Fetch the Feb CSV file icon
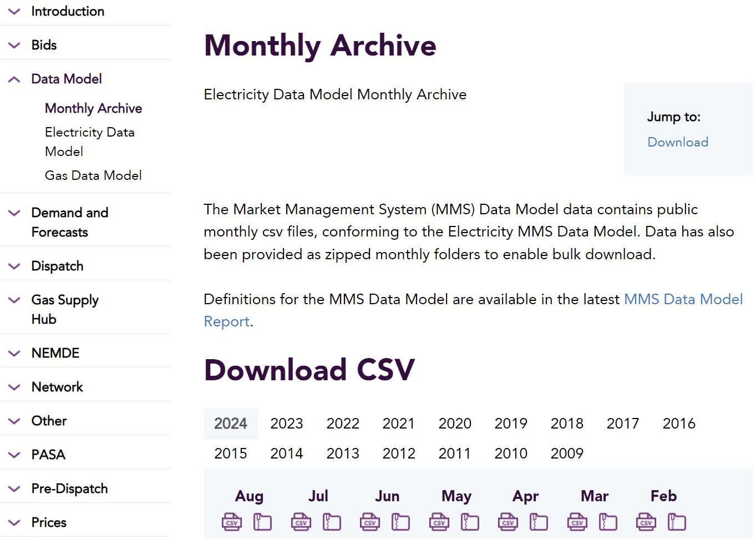The width and height of the screenshot is (756, 539). [x=646, y=522]
